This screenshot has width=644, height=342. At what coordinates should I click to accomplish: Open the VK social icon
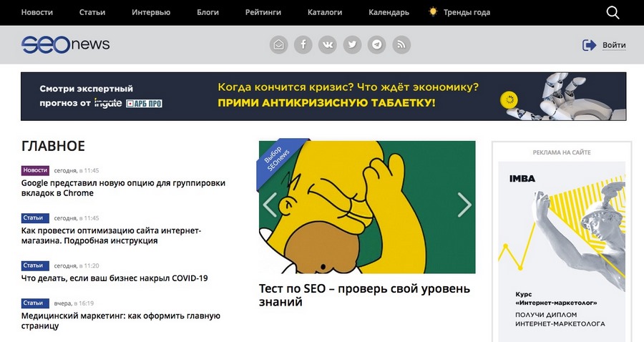pos(328,44)
